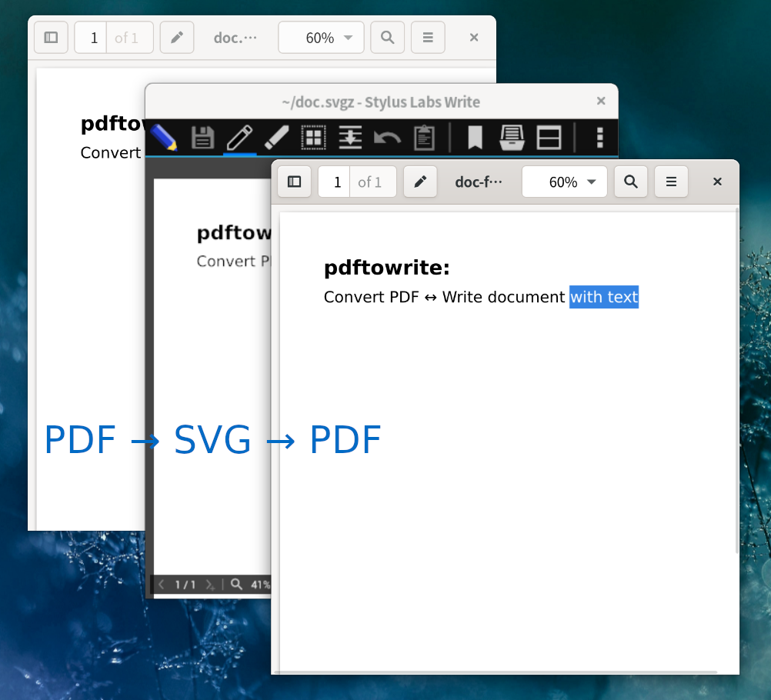Open hamburger menu in back PDF viewer
This screenshot has width=771, height=700.
[429, 38]
